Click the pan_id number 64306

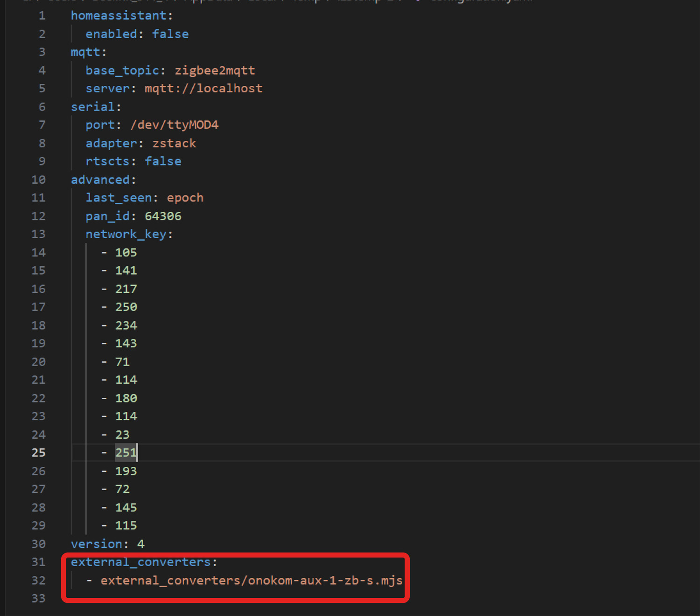point(163,216)
